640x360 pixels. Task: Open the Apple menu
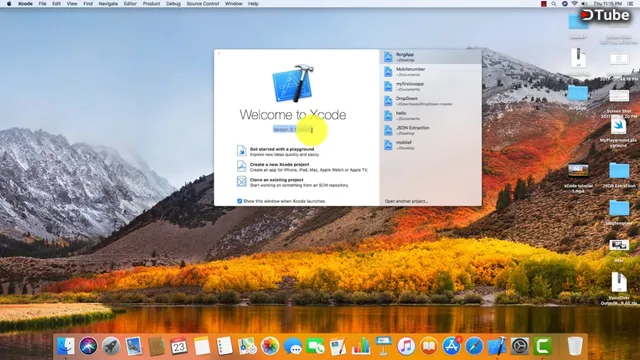(9, 4)
